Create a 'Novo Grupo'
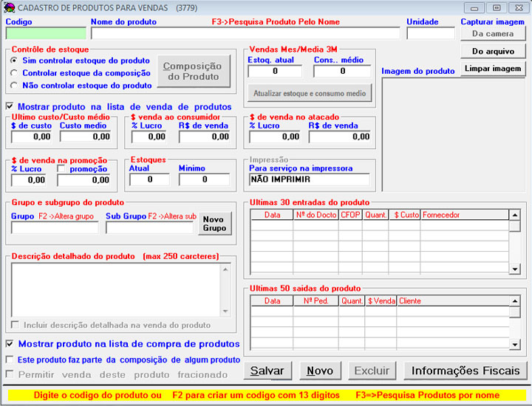 215,224
